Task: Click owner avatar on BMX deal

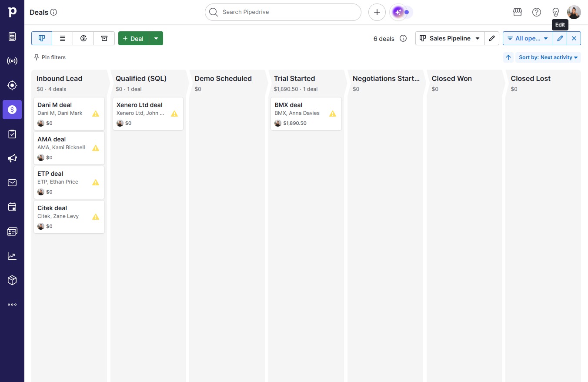Action: click(278, 123)
